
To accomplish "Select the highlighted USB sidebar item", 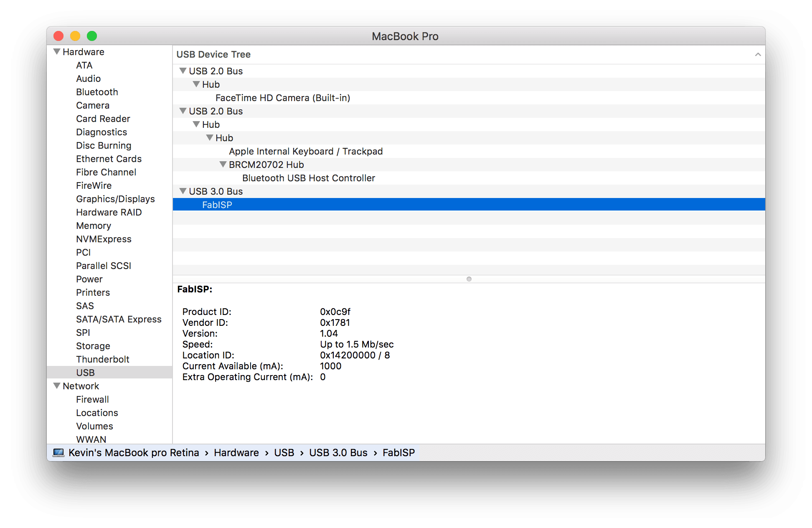I will click(109, 373).
